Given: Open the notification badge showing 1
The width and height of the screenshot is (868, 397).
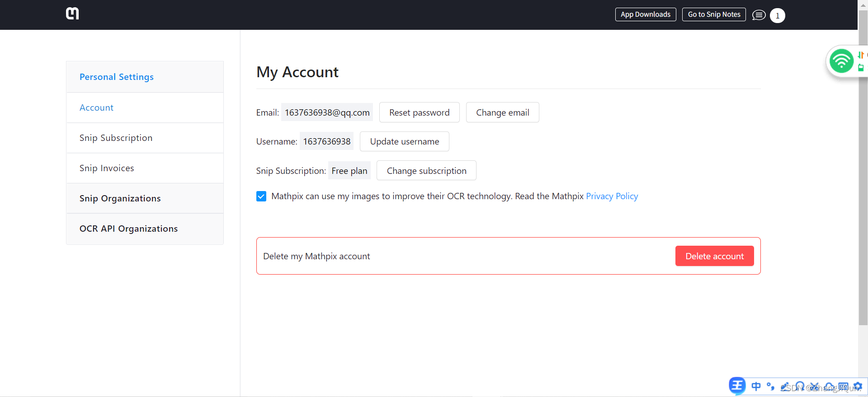Looking at the screenshot, I should pyautogui.click(x=777, y=16).
